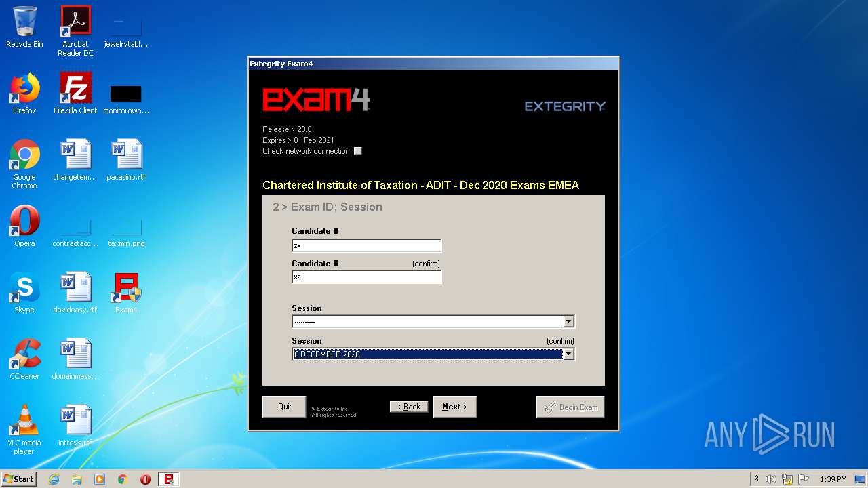
Task: Click the Candidate # confirm field
Action: [x=366, y=277]
